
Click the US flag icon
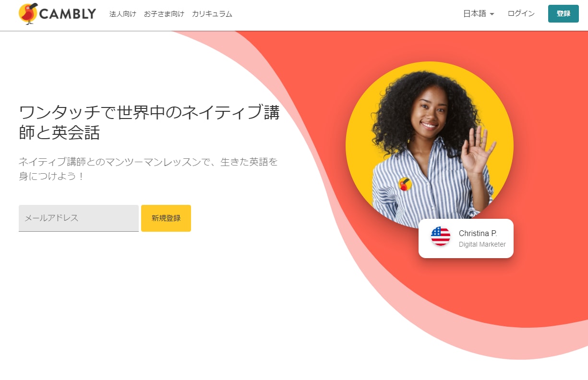(x=441, y=236)
